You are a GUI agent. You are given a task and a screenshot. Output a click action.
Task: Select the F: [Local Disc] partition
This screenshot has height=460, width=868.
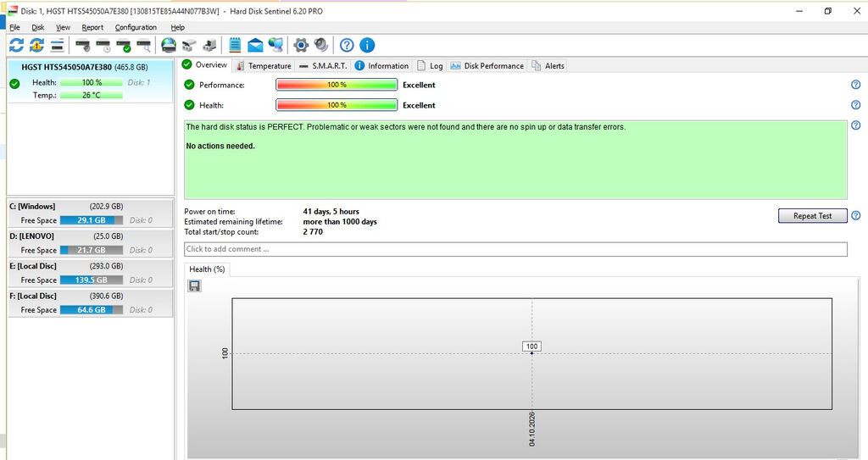tap(90, 302)
